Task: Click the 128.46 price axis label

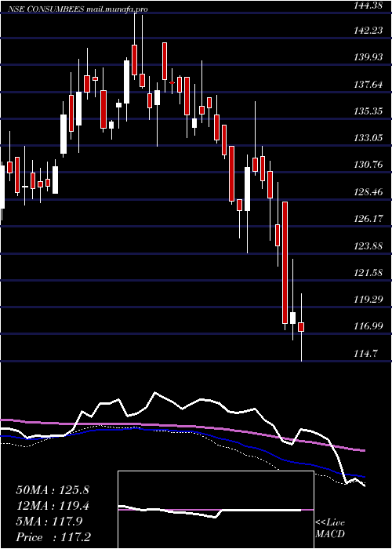Action: point(368,192)
